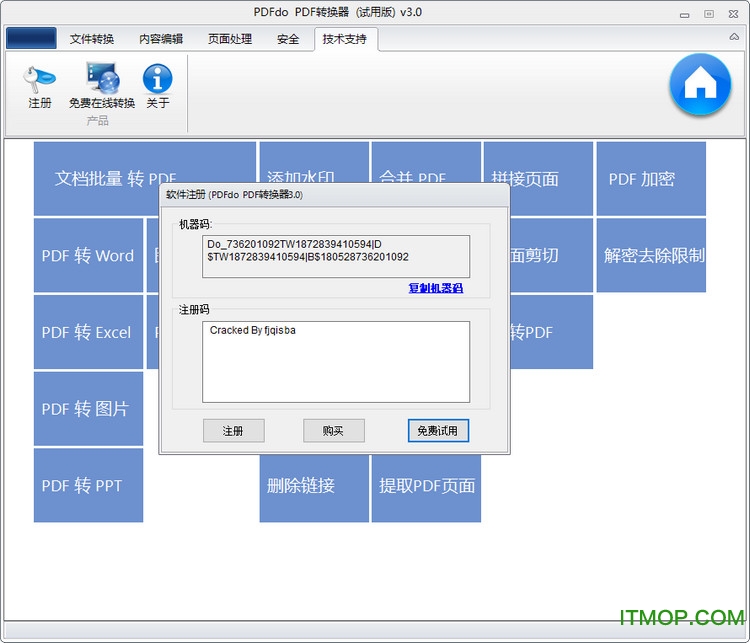This screenshot has height=643, width=750.
Task: Open 免费在线转换 online conversion icon
Action: [102, 86]
